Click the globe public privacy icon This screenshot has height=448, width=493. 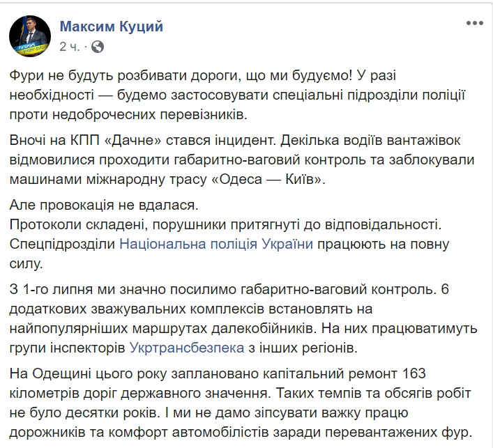[x=98, y=47]
